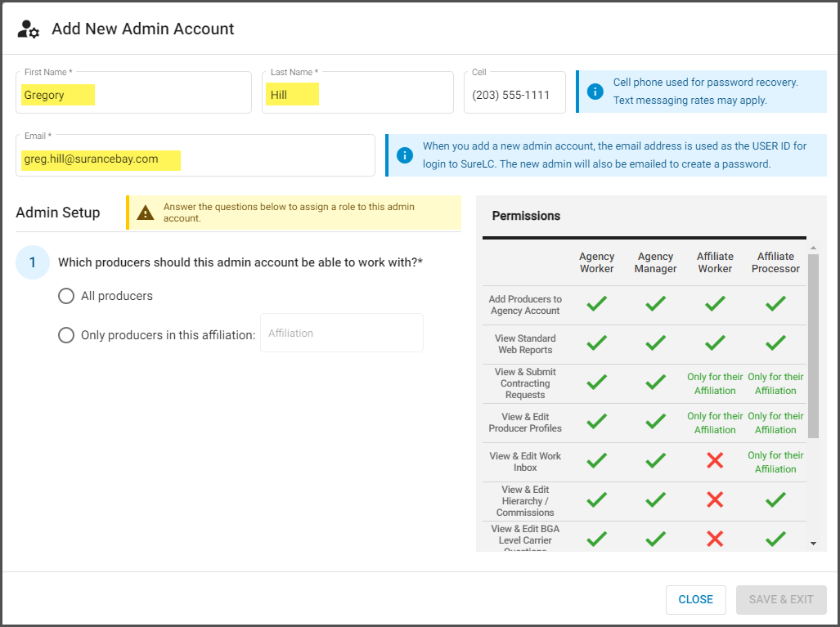
Task: Click the admin account icon in the header
Action: [27, 28]
